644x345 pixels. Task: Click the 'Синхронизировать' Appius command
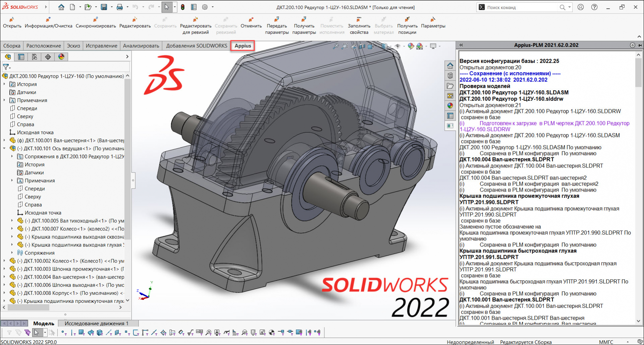point(96,23)
